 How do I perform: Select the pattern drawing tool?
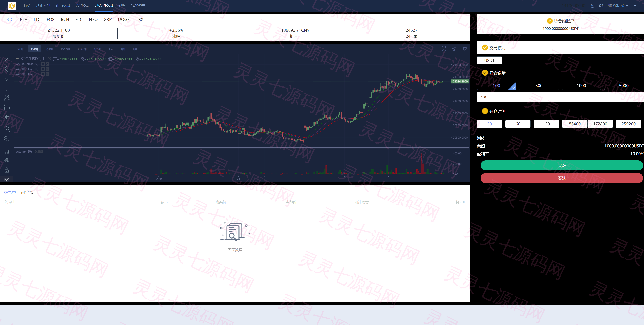[x=7, y=98]
